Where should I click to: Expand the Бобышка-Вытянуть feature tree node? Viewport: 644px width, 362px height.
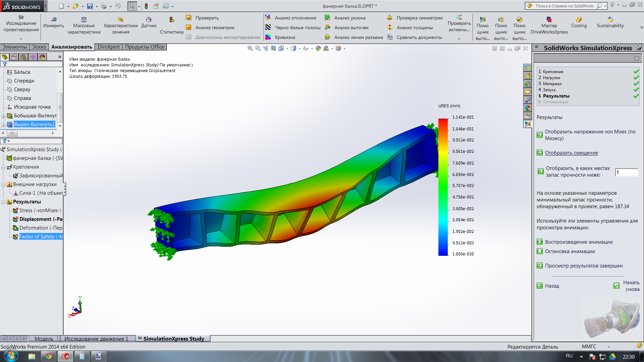(4, 116)
